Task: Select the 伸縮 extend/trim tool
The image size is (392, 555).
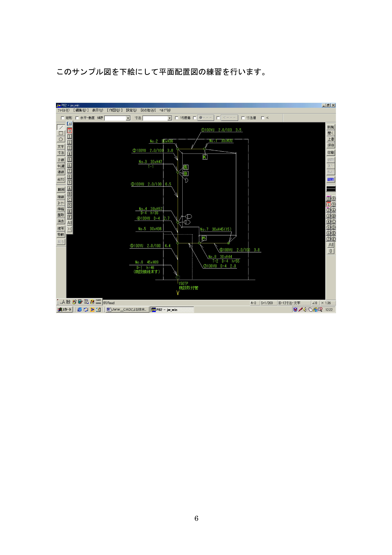Action: tap(61, 209)
